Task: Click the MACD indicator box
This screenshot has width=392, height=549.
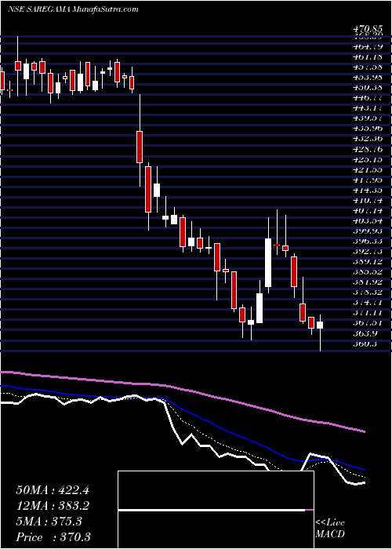Action: tap(216, 510)
